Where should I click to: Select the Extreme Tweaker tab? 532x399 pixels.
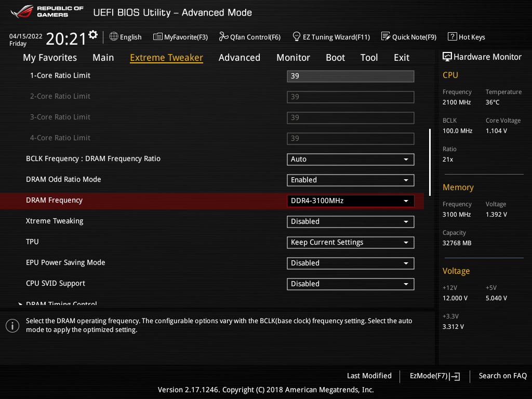pyautogui.click(x=166, y=58)
